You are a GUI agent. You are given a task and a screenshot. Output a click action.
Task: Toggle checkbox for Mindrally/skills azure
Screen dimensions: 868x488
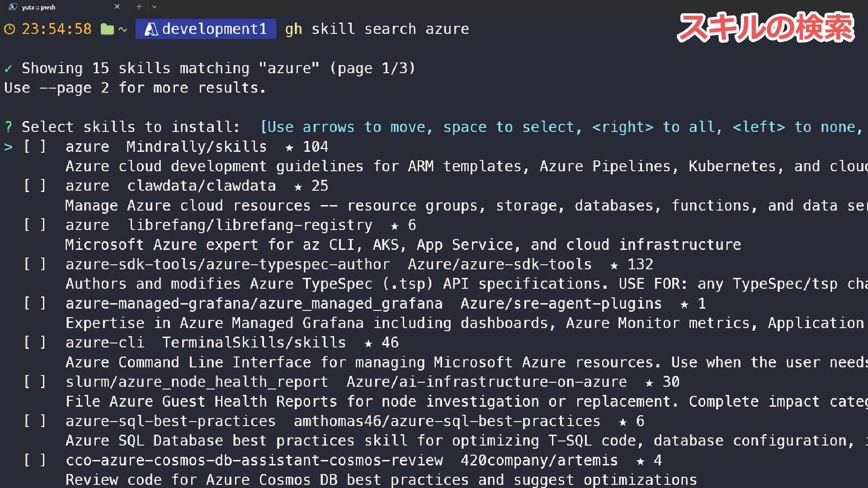[35, 146]
